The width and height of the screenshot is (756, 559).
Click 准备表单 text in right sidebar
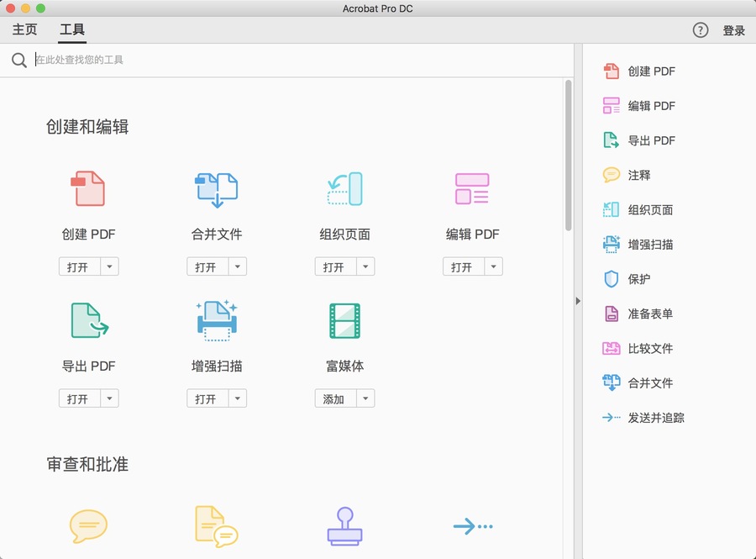point(650,314)
